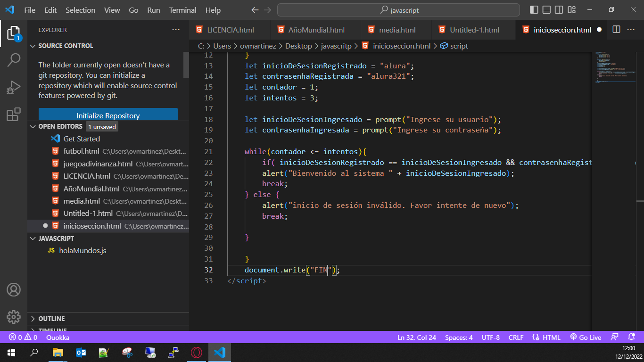Toggle the secondary side bar layout icon
The width and height of the screenshot is (644, 362).
[x=559, y=10]
